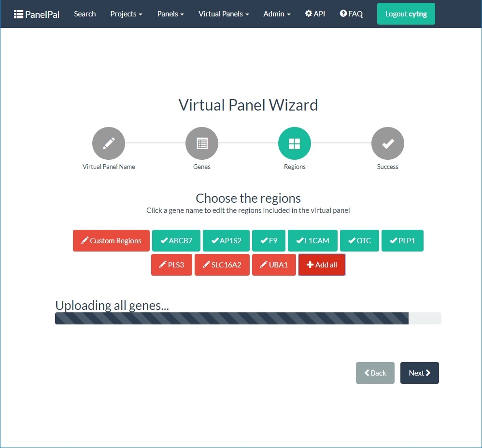
Task: Go to the Genes step circle
Action: tap(202, 143)
